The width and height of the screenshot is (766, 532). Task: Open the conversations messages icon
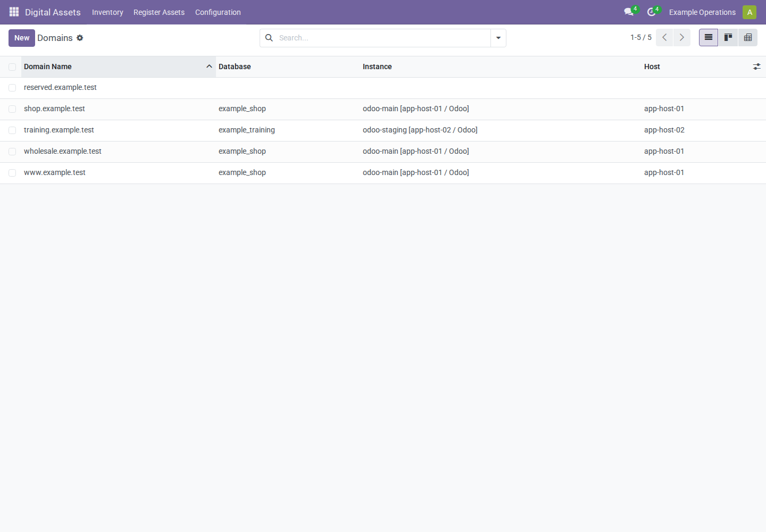coord(629,12)
